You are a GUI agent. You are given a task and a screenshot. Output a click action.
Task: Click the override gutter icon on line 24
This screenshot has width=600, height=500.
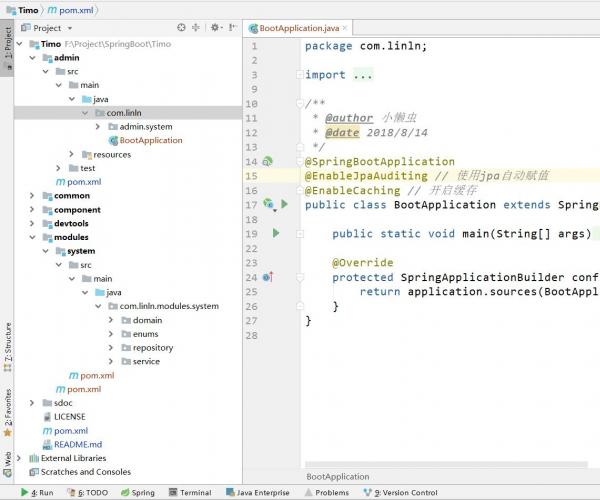point(268,277)
